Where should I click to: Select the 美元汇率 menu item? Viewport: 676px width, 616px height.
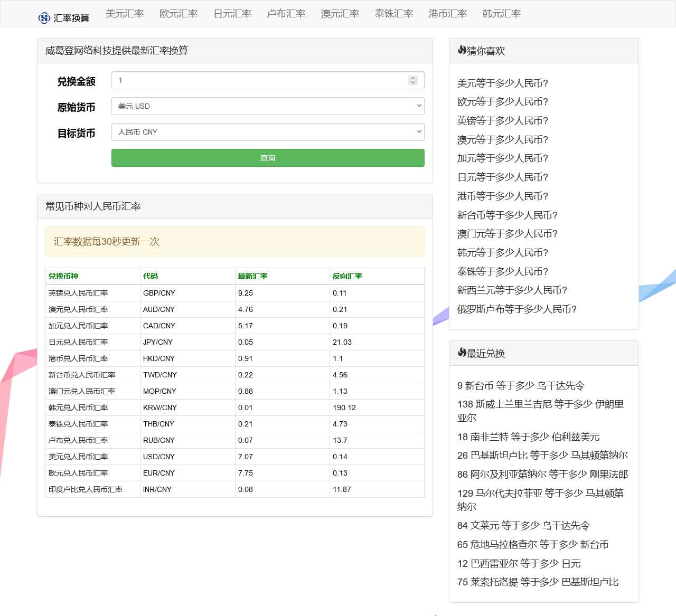(125, 14)
